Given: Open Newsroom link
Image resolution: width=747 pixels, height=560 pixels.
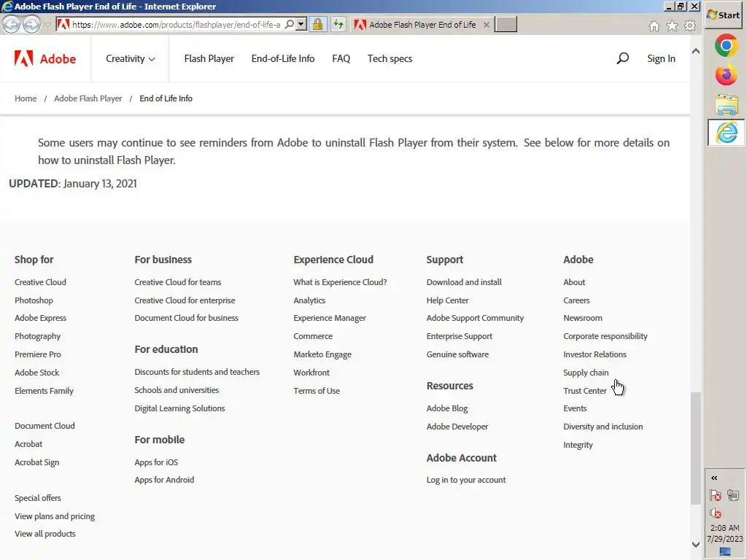Looking at the screenshot, I should pyautogui.click(x=583, y=318).
